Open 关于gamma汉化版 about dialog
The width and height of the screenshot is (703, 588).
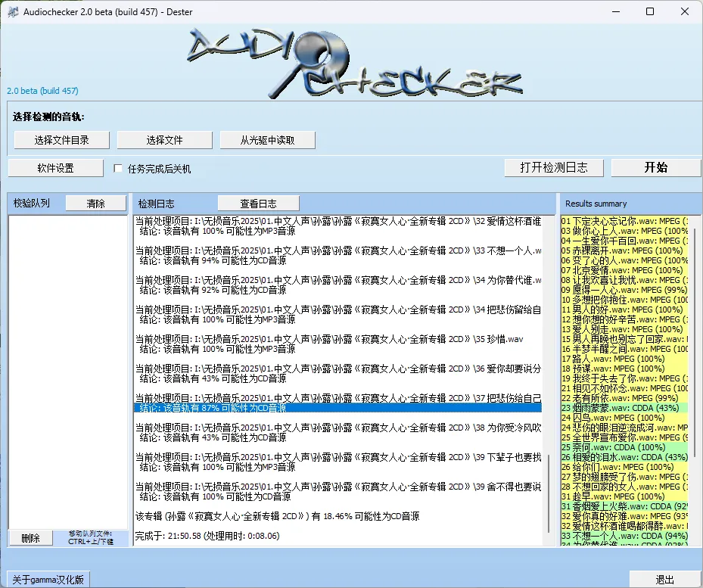tap(47, 577)
